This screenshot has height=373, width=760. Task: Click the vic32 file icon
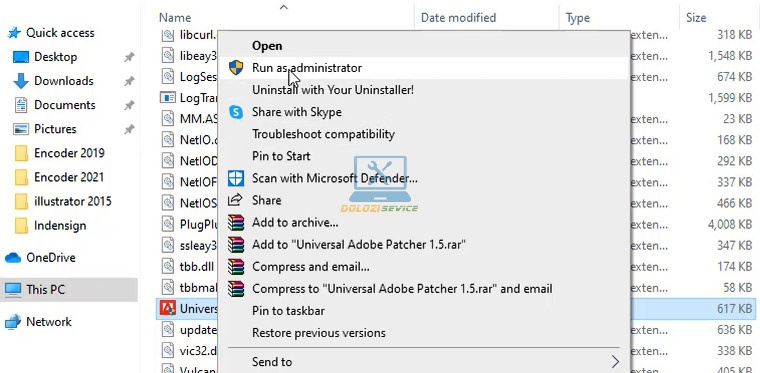tap(168, 350)
